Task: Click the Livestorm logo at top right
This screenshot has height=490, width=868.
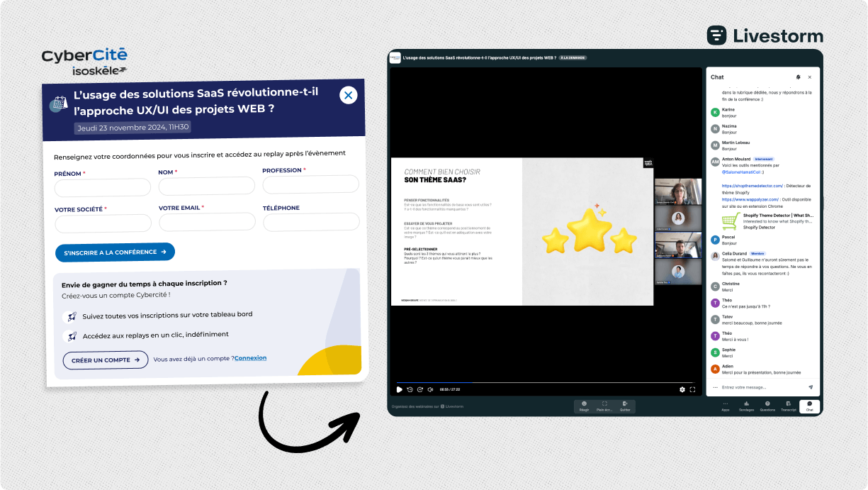Action: [x=765, y=35]
